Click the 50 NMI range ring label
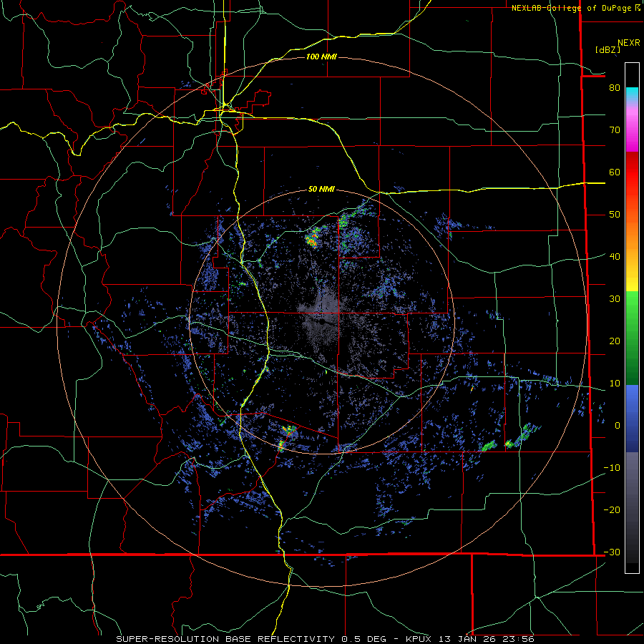The image size is (644, 644). [x=321, y=190]
